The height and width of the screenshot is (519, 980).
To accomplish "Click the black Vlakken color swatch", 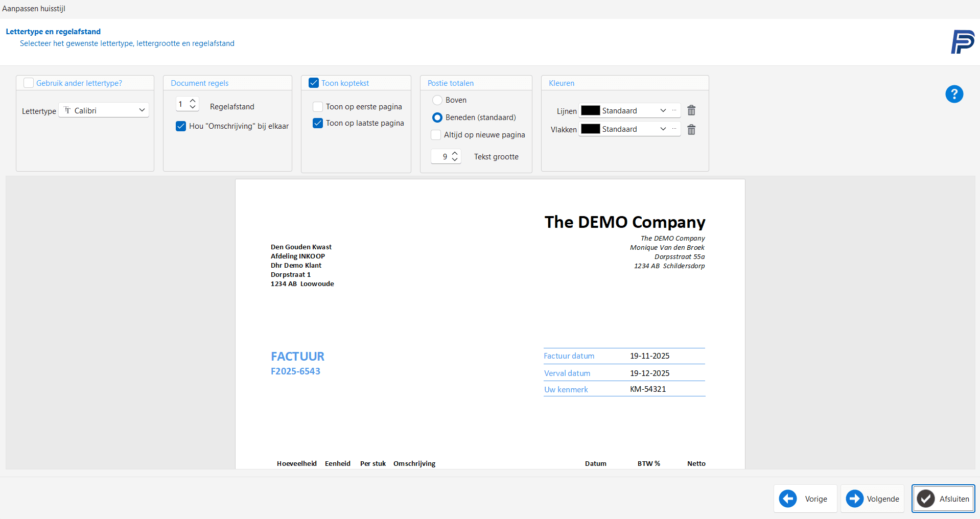I will click(591, 129).
